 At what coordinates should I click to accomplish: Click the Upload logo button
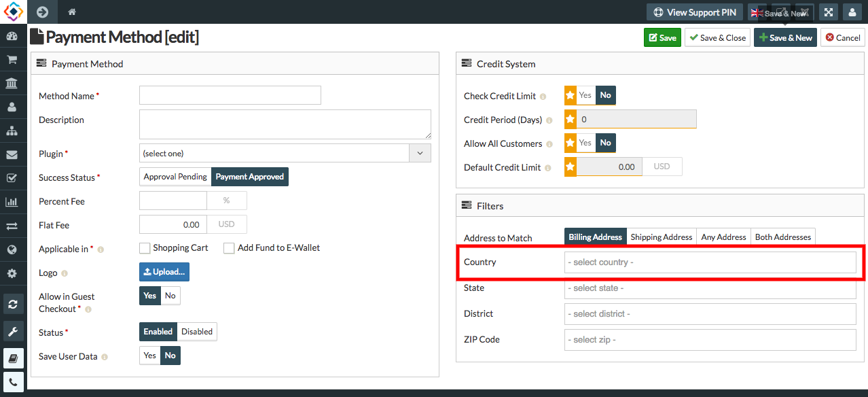[164, 272]
